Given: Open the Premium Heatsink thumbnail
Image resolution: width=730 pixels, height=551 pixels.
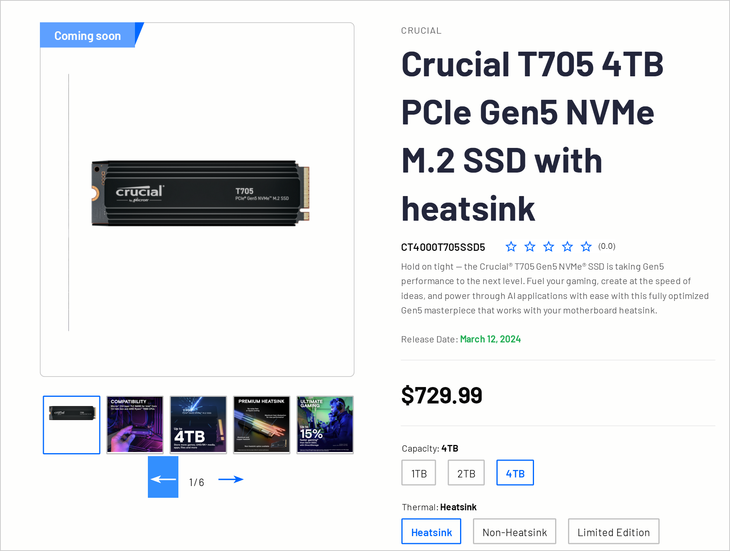Looking at the screenshot, I should (x=262, y=424).
